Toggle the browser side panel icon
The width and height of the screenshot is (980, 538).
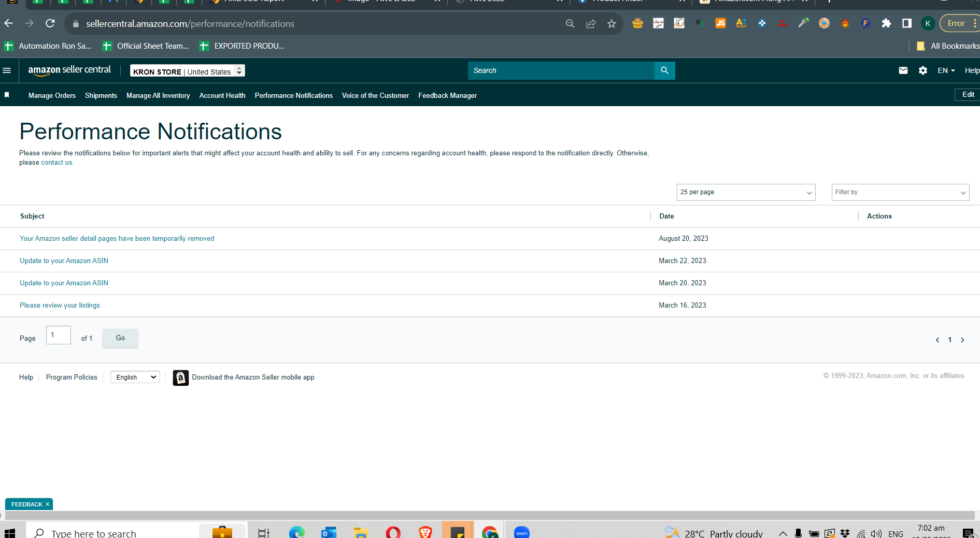pos(907,23)
